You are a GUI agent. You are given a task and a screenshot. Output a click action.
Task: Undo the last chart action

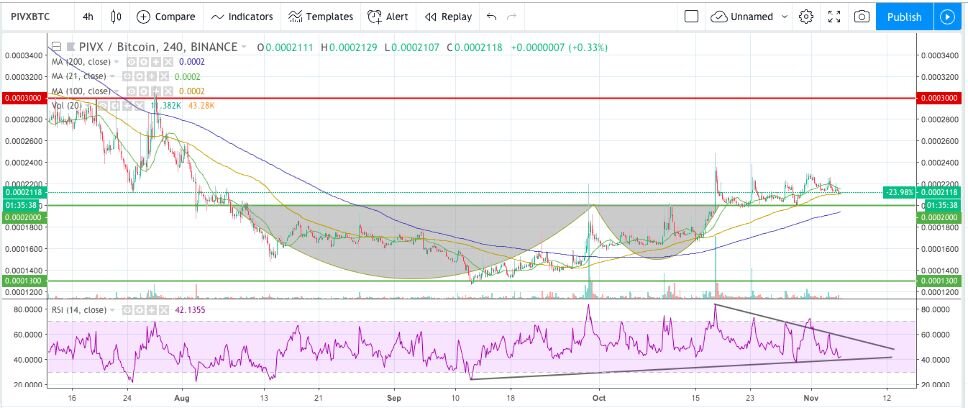coord(491,17)
